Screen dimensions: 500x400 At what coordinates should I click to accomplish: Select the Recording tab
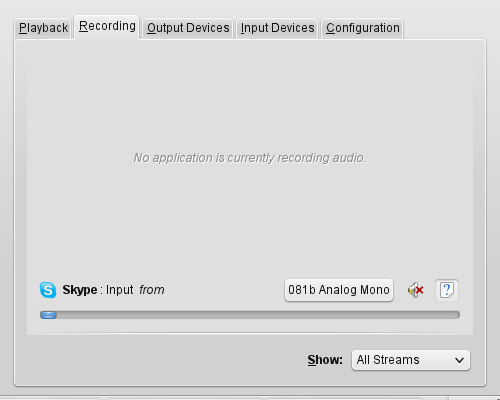click(x=107, y=26)
